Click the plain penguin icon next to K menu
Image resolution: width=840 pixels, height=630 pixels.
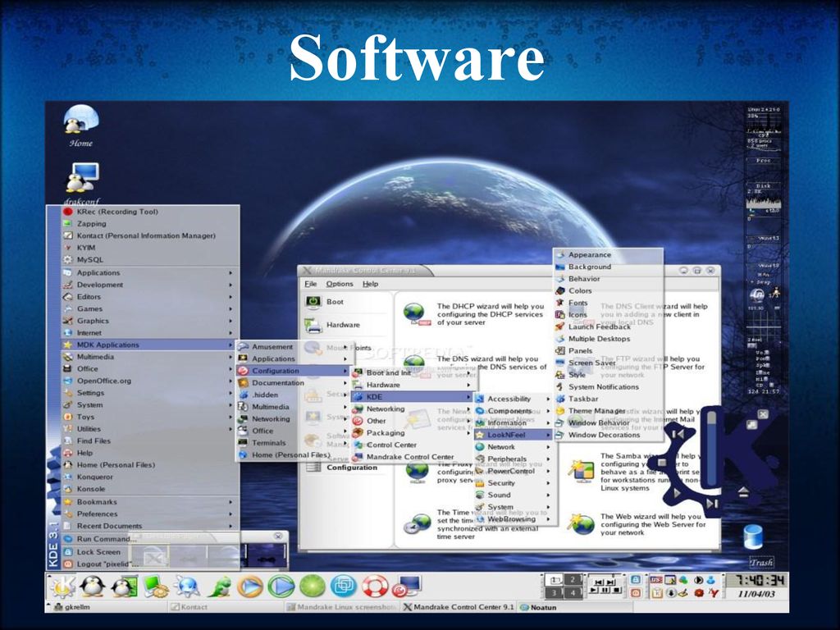tap(94, 586)
